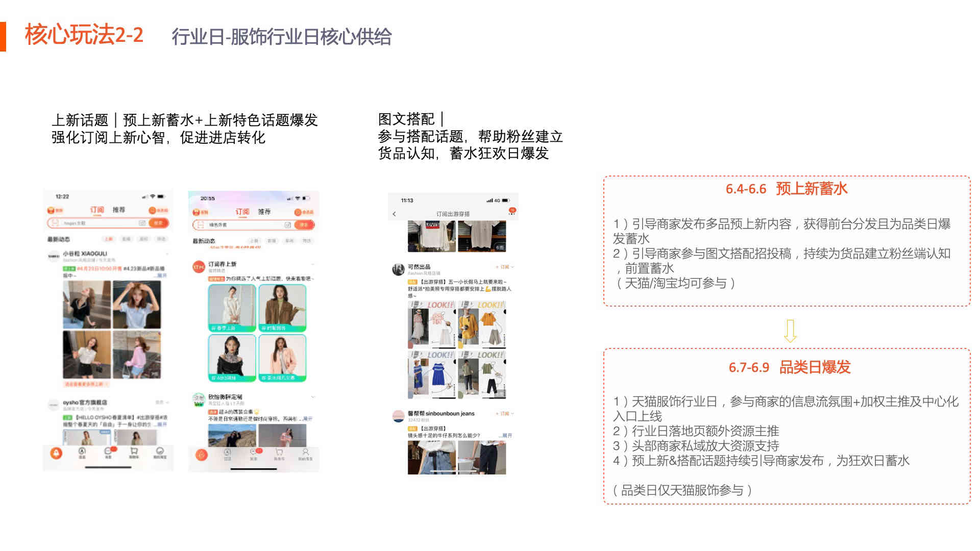Enable 上新 filter chip in 12:22 phone
980x551 pixels.
108,239
